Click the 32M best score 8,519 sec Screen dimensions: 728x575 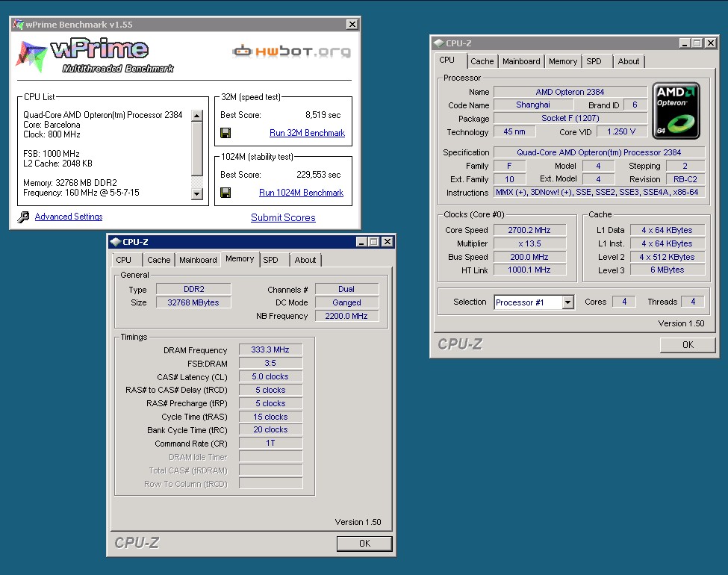(323, 115)
